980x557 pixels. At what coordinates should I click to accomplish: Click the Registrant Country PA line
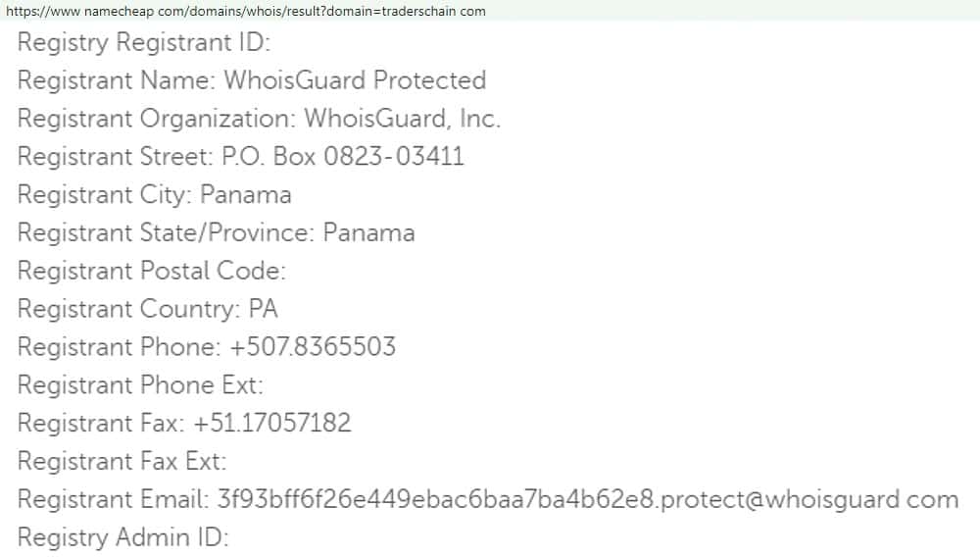[147, 309]
